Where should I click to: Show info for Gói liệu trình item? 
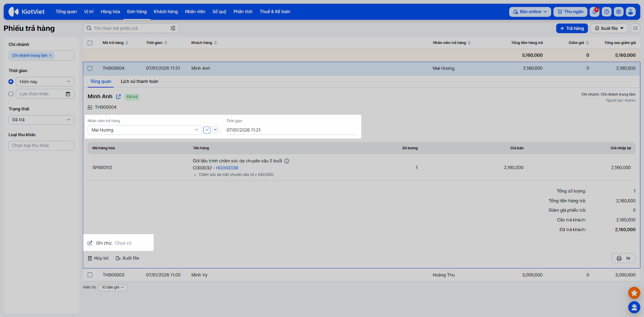[287, 161]
